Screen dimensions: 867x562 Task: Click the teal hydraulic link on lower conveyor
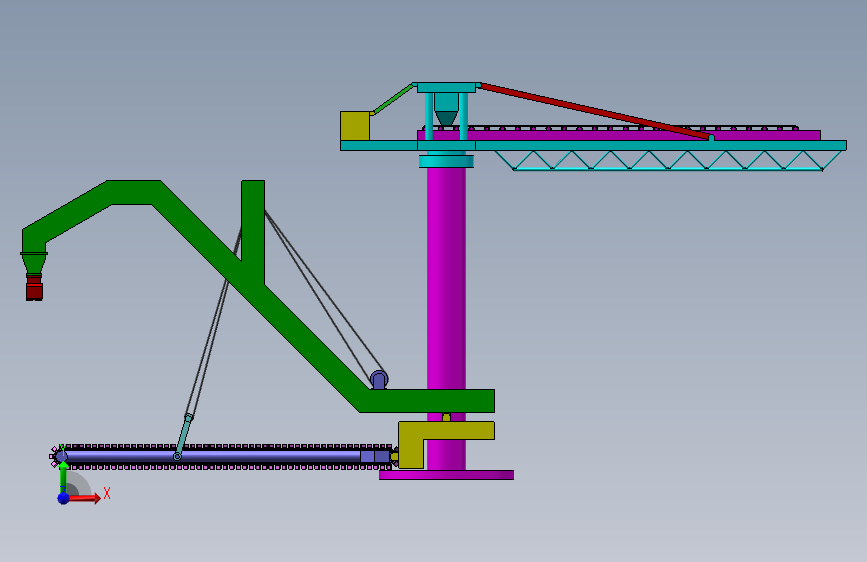pos(183,436)
